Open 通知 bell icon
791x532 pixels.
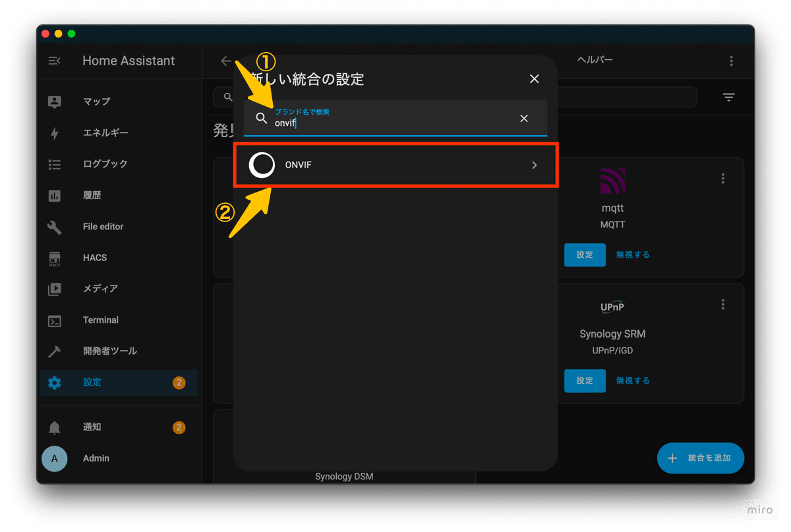(55, 428)
